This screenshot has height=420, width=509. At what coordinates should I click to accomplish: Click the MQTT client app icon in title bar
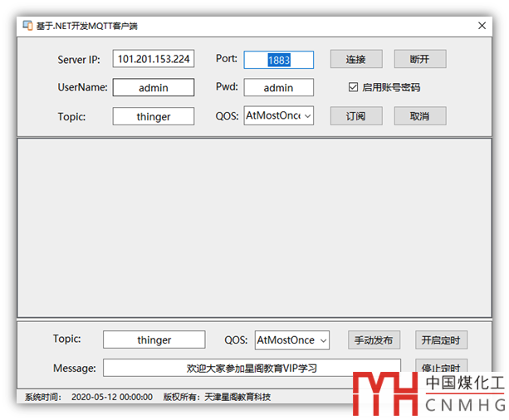pyautogui.click(x=27, y=26)
